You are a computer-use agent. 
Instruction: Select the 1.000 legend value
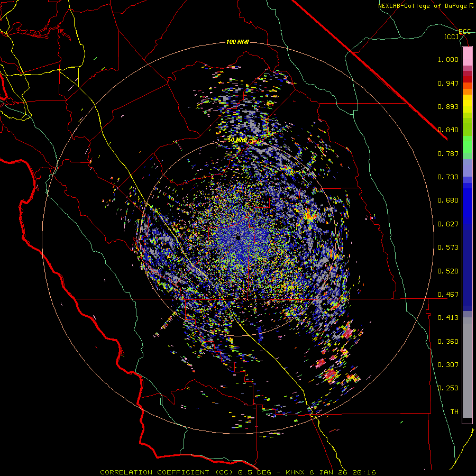point(448,59)
